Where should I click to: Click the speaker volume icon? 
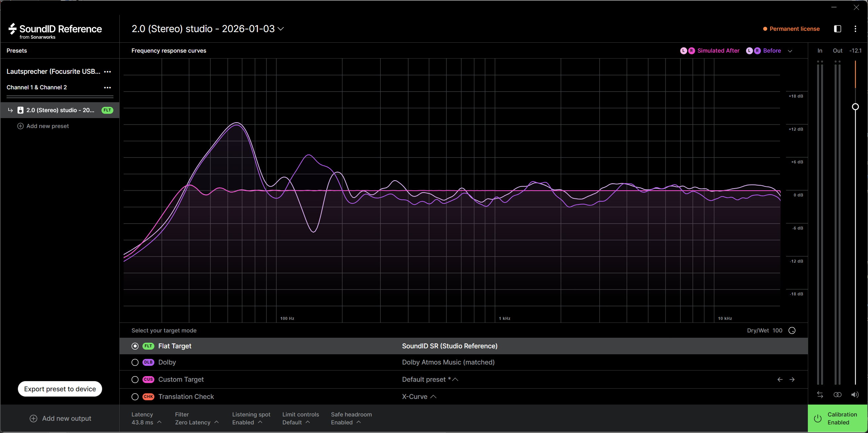pos(855,395)
